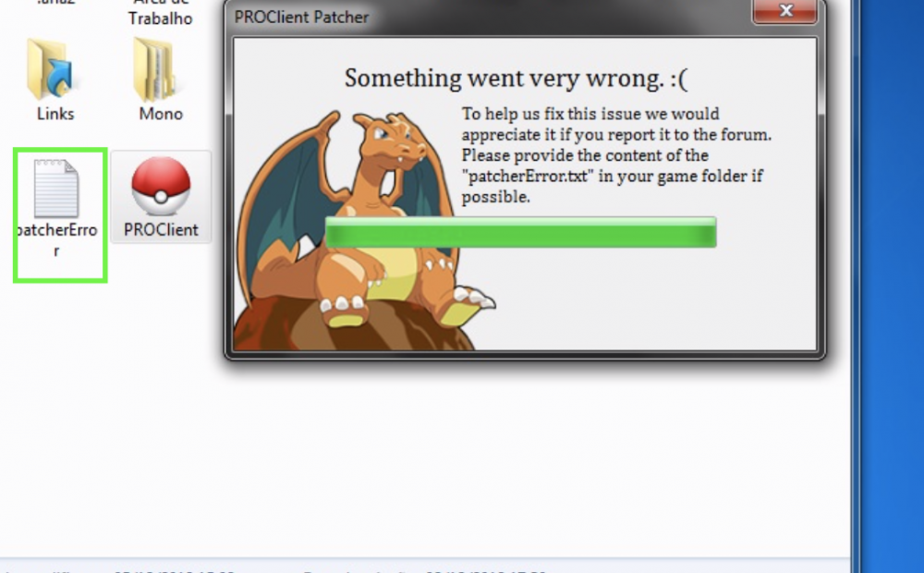Select the "Trabalho" folder label at the top

(x=161, y=18)
